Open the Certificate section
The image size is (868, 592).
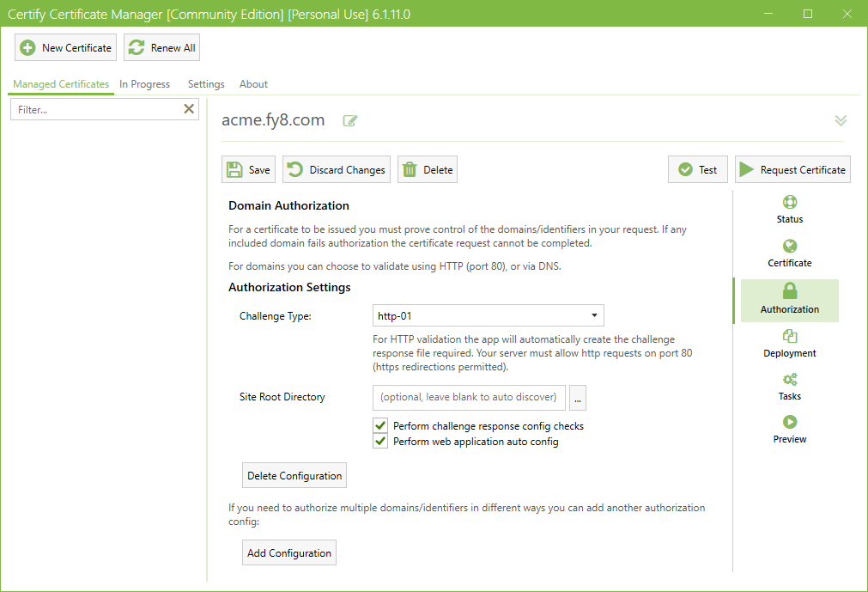pos(789,253)
